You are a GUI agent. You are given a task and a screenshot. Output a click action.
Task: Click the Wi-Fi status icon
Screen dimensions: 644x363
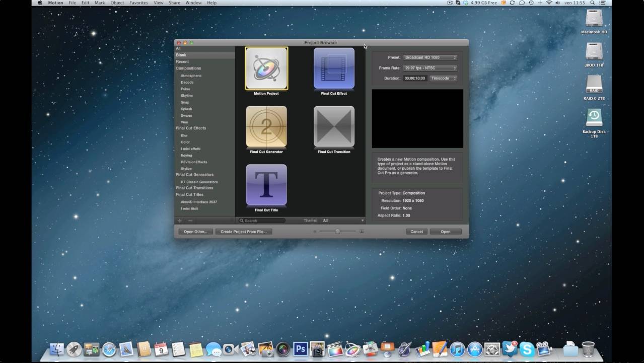click(x=549, y=3)
